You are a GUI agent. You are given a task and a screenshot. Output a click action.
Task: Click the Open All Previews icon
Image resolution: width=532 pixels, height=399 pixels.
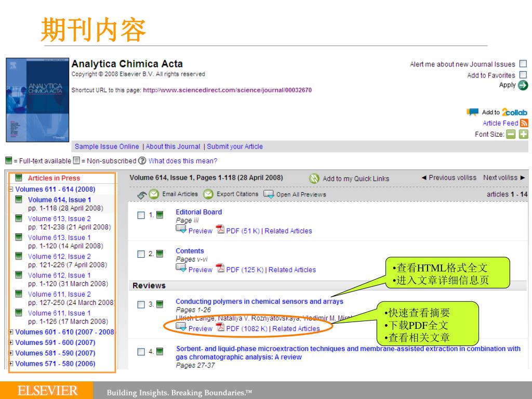269,194
